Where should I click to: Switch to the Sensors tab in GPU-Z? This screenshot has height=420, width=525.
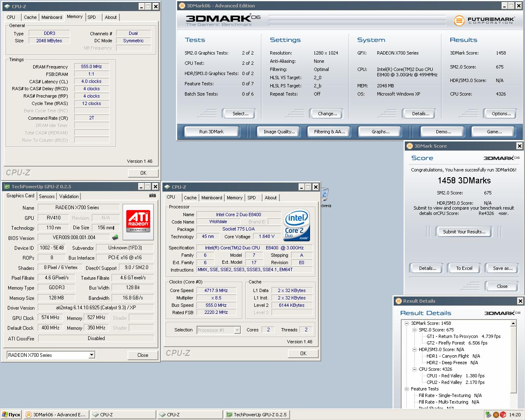47,196
